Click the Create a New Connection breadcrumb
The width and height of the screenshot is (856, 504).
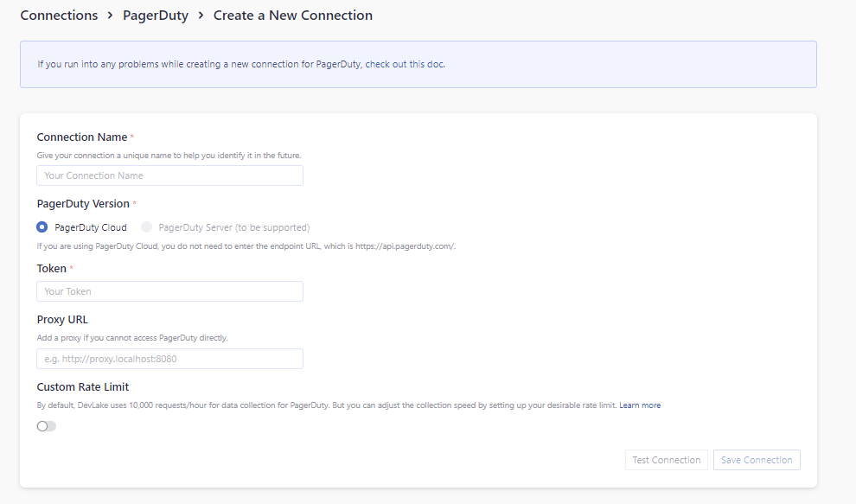coord(292,15)
